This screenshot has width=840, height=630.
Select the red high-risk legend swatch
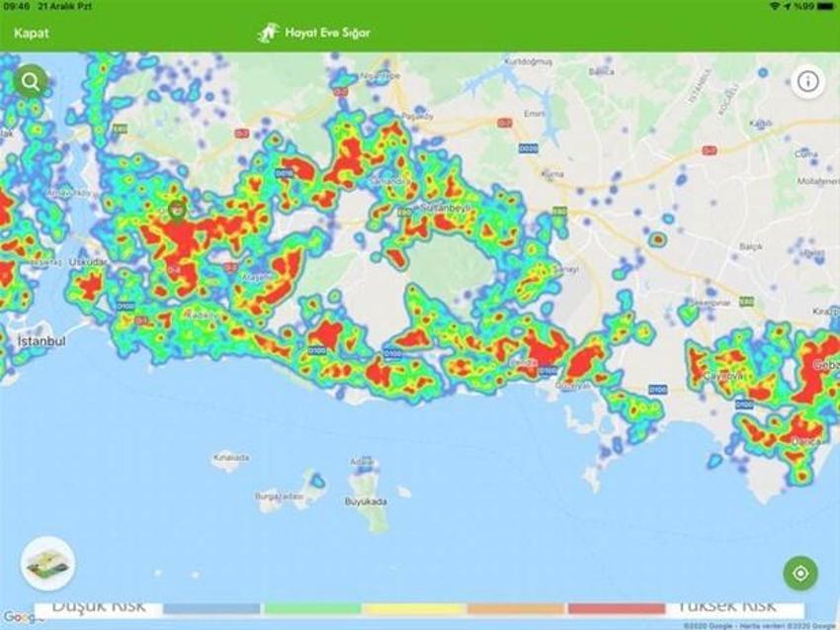coord(617,608)
